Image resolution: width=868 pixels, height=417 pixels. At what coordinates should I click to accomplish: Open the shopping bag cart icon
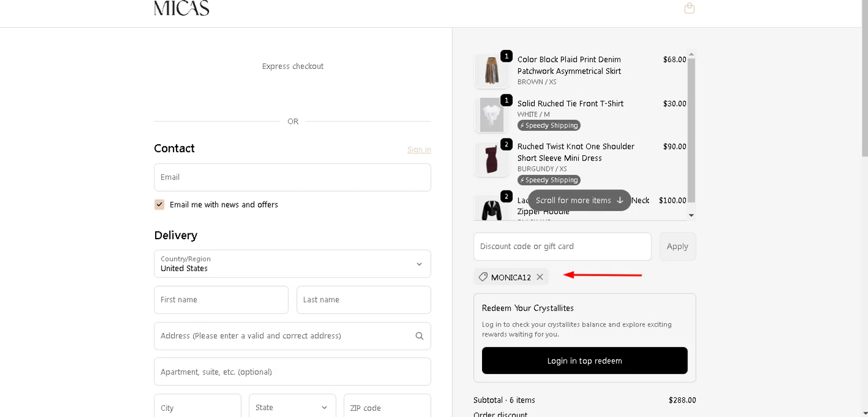pyautogui.click(x=689, y=8)
